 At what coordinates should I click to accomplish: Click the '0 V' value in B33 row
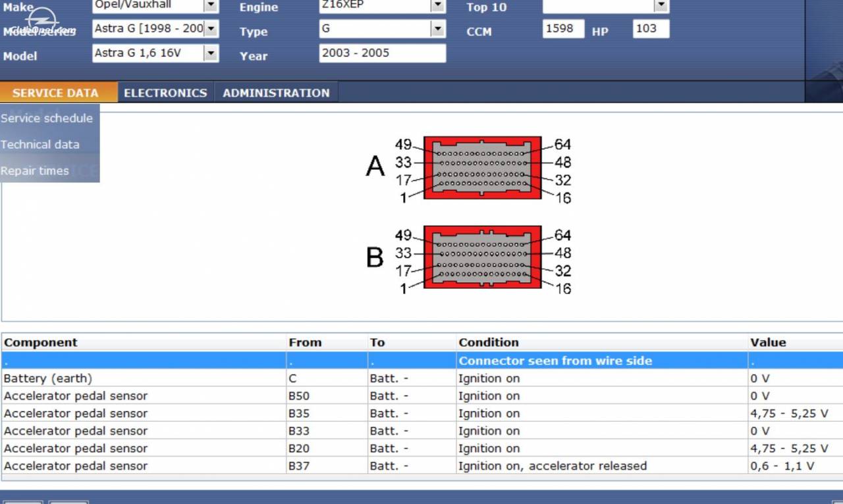pyautogui.click(x=760, y=431)
